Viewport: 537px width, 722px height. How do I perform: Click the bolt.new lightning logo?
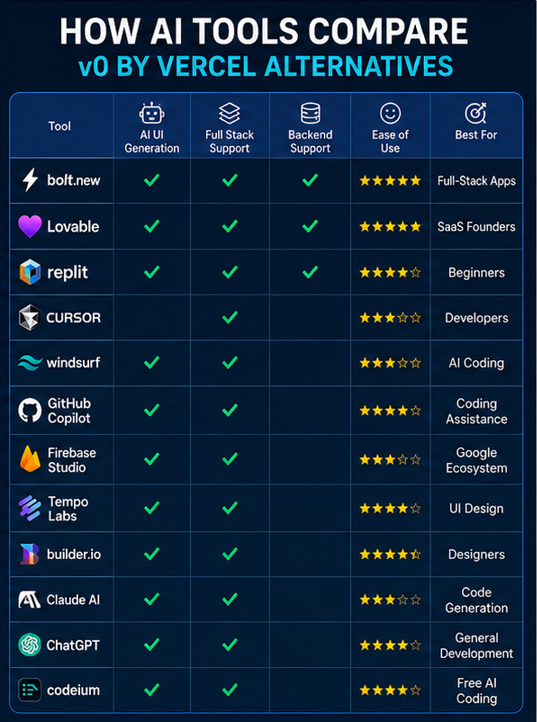[x=30, y=180]
